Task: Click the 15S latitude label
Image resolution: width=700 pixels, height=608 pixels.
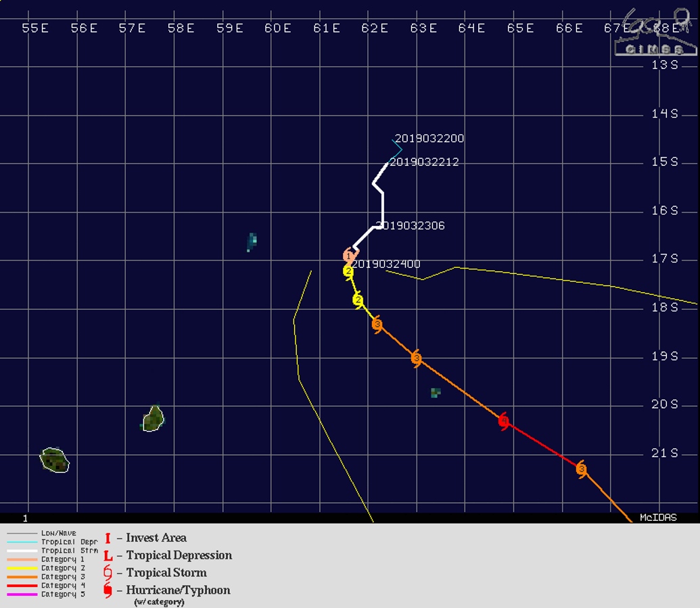Action: pos(665,162)
